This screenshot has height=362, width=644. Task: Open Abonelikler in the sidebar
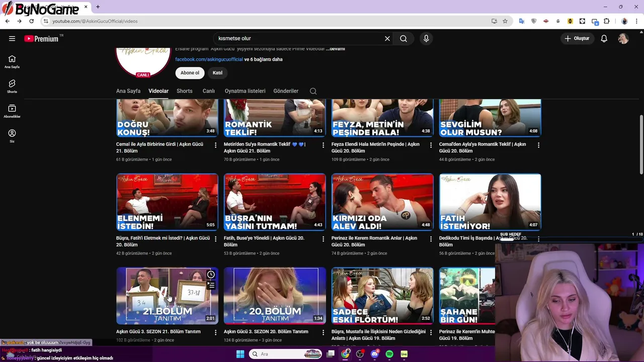(12, 111)
